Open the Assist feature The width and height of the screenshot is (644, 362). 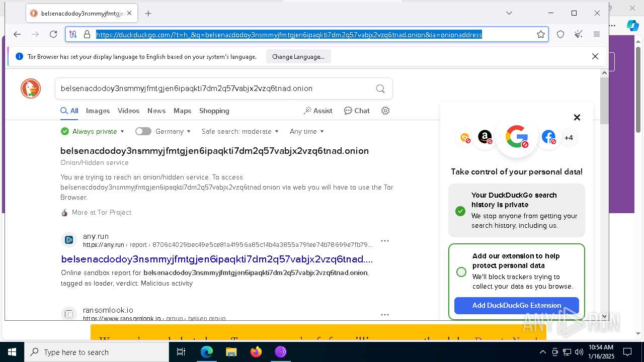click(x=318, y=111)
